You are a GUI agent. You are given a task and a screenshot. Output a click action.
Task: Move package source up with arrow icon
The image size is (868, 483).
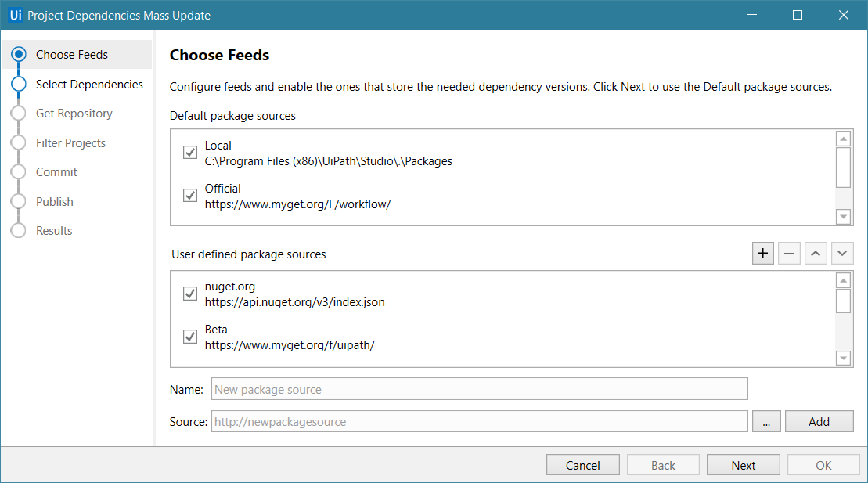pyautogui.click(x=816, y=254)
